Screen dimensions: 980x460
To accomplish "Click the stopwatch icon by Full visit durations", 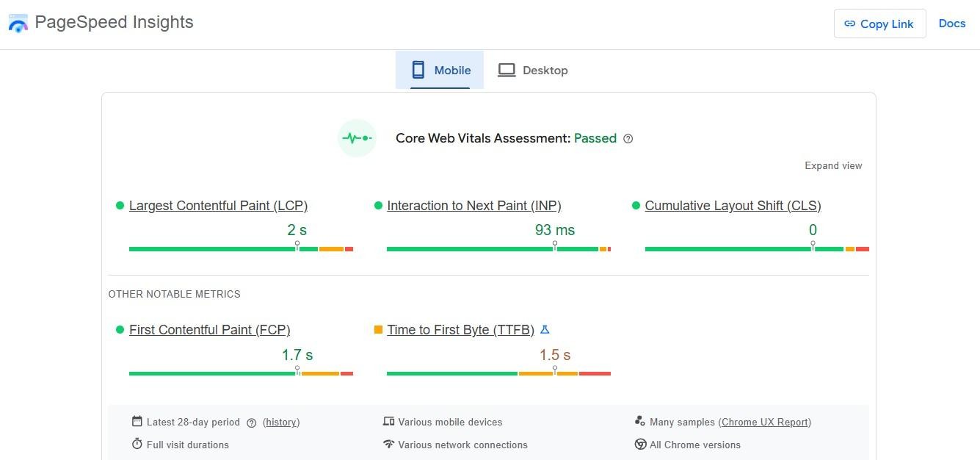I will coord(137,444).
